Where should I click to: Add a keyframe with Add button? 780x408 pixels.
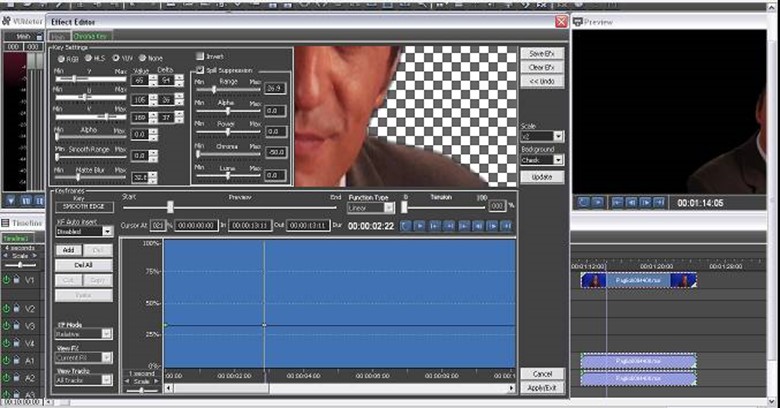pyautogui.click(x=69, y=250)
